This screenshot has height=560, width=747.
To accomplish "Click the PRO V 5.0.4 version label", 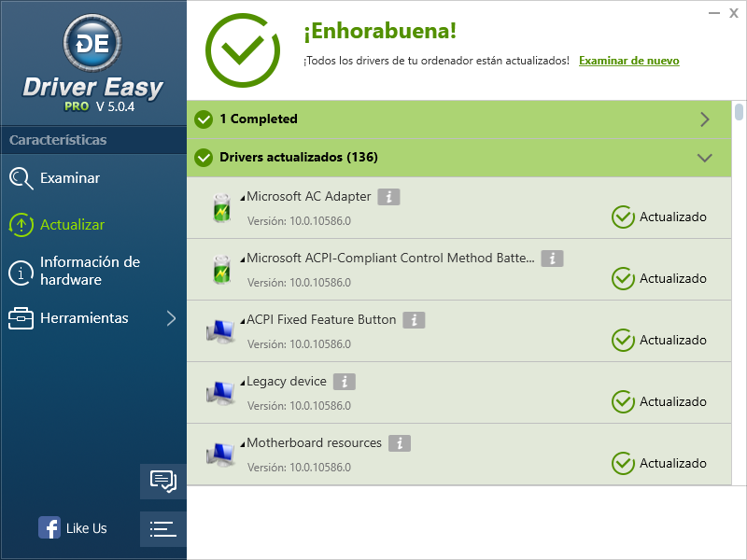I will pyautogui.click(x=100, y=106).
